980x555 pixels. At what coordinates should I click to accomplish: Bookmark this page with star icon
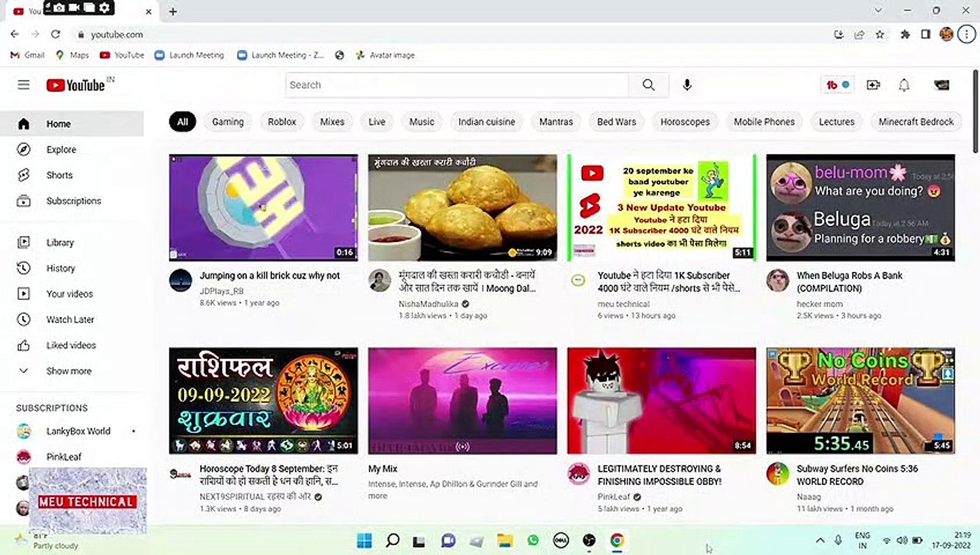(880, 34)
